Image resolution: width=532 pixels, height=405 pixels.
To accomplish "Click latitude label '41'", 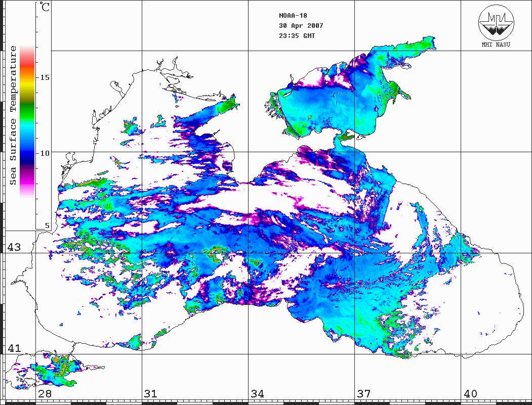I will point(14,348).
